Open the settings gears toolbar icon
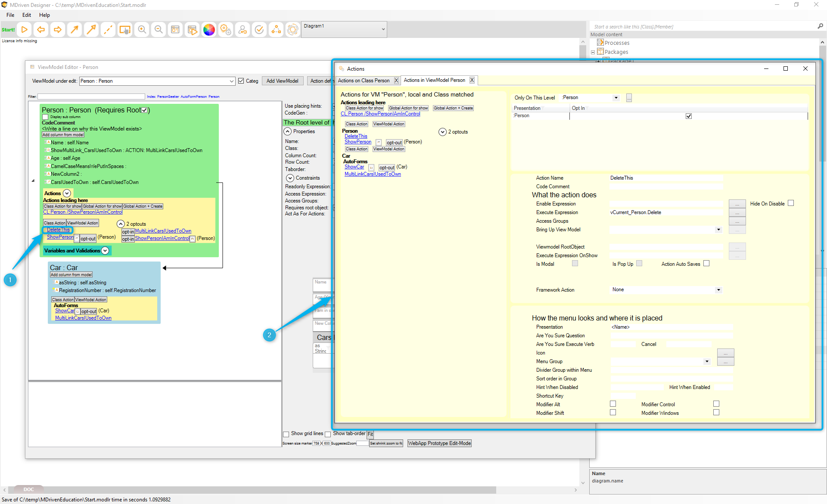Viewport: 827px width, 504px height. coord(226,30)
